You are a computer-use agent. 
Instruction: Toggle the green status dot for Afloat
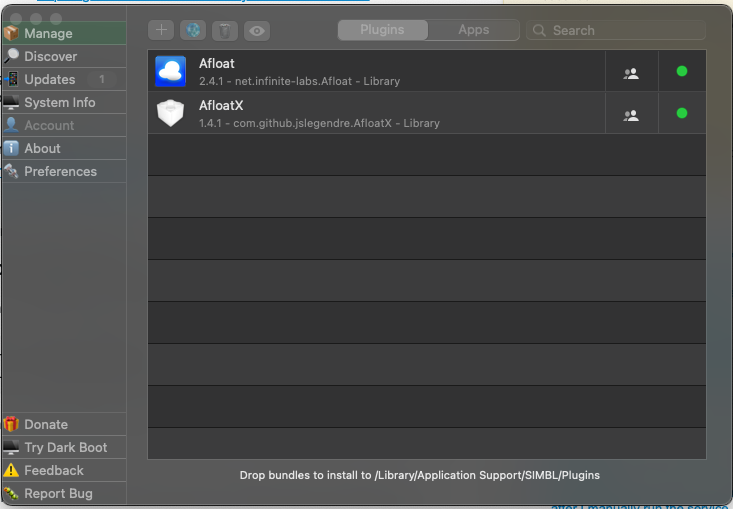pos(682,71)
